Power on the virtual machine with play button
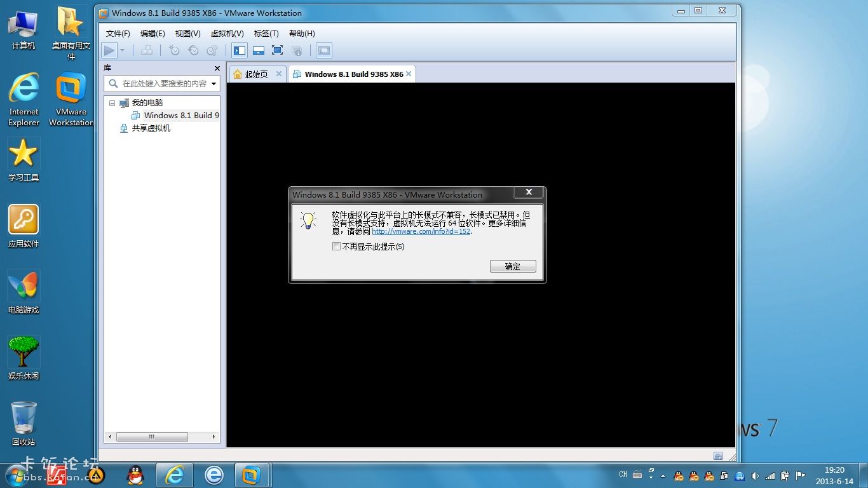 click(109, 50)
